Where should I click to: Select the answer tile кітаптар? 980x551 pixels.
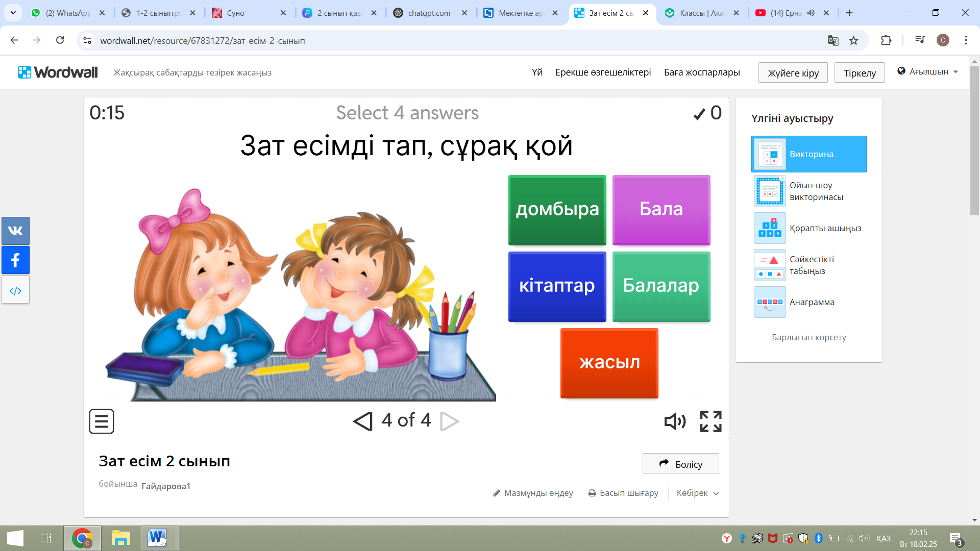pyautogui.click(x=557, y=287)
